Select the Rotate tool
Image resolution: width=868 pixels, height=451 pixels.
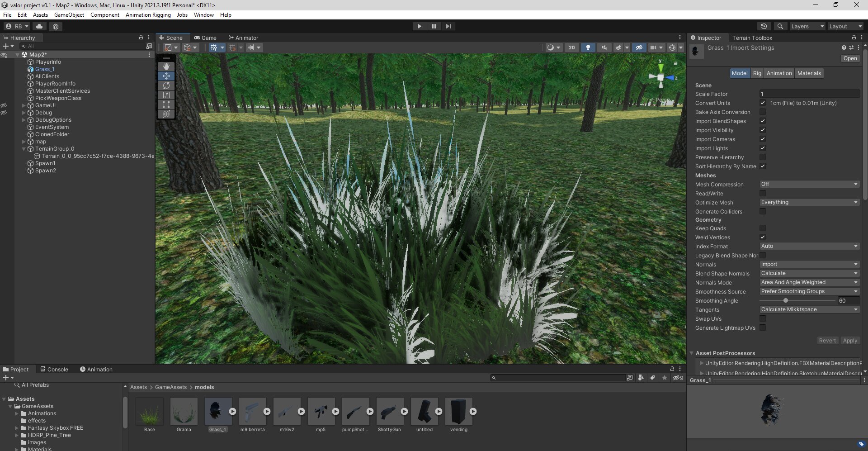(166, 85)
